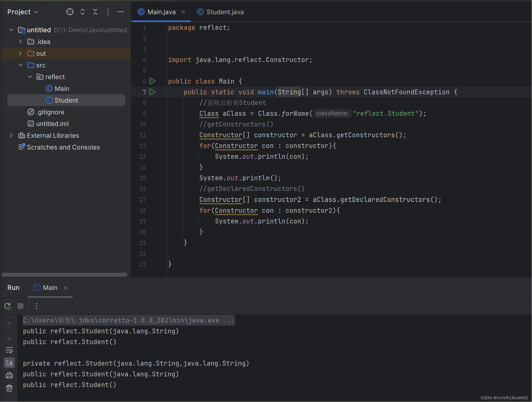Screen dimensions: 532x402
Task: Open the Project panel dropdown menu
Action: (37, 12)
